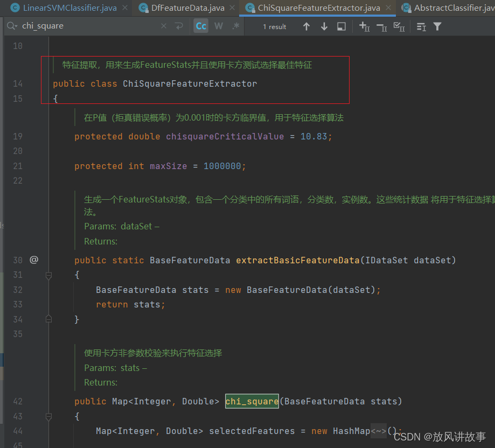The image size is (495, 448).
Task: Collapse chi_square method fold at line 43
Action: (x=48, y=417)
